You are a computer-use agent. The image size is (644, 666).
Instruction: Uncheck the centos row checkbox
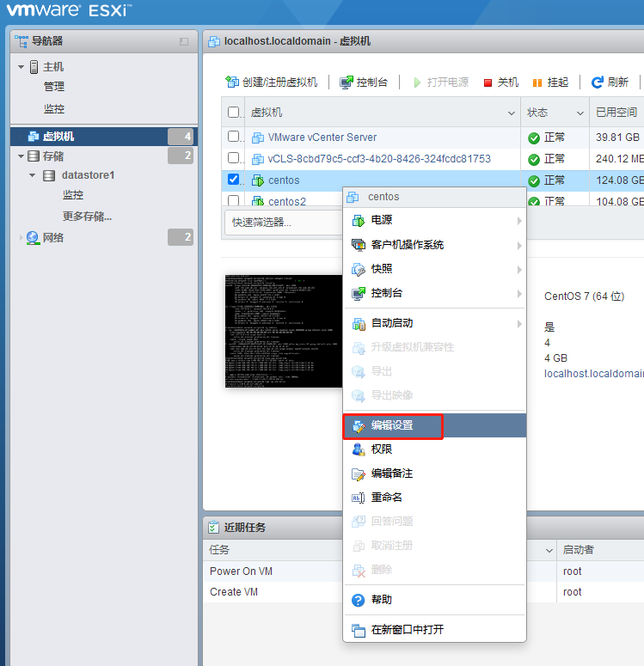pos(233,180)
